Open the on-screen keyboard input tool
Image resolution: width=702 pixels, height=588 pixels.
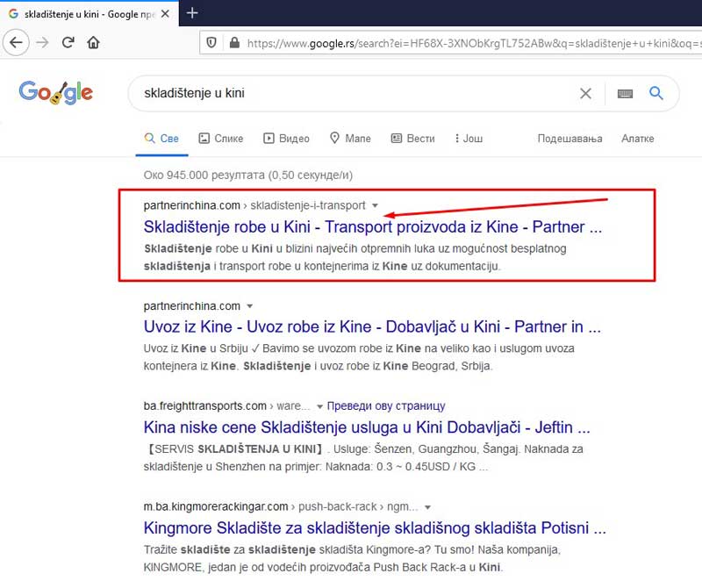click(625, 94)
